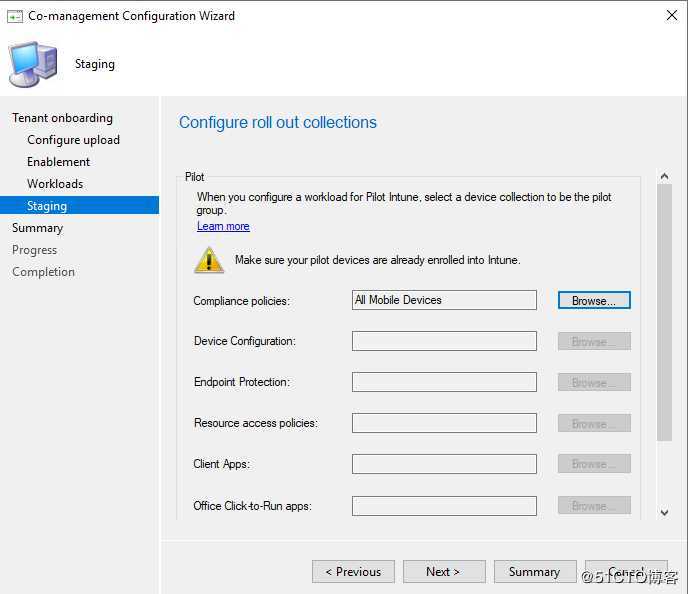Image resolution: width=688 pixels, height=594 pixels.
Task: Click the Pilot group label
Action: 194,177
